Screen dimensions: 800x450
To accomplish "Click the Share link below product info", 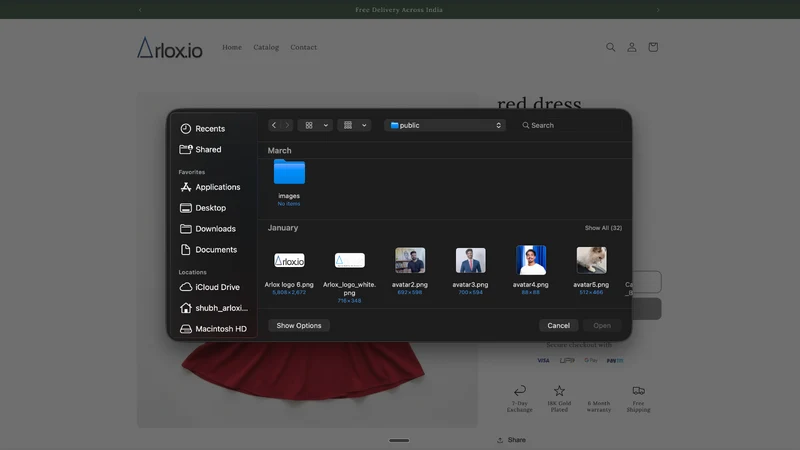I will click(x=512, y=440).
